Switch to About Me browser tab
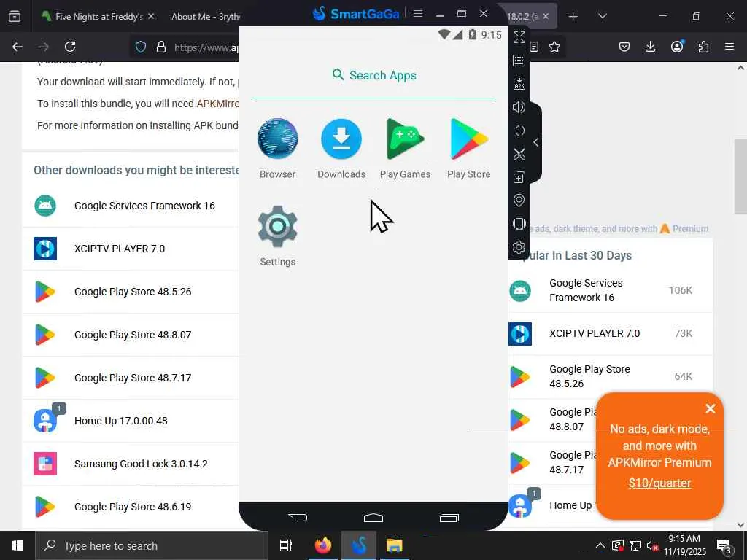Image resolution: width=747 pixels, height=560 pixels. click(x=205, y=16)
